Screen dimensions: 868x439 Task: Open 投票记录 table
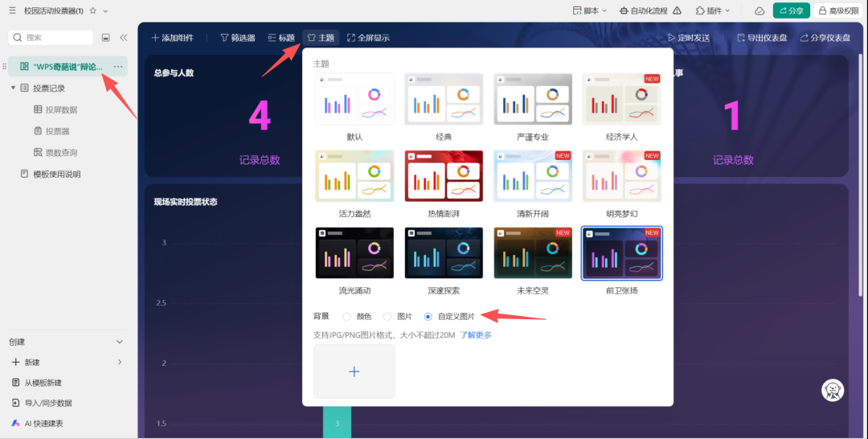click(x=49, y=88)
